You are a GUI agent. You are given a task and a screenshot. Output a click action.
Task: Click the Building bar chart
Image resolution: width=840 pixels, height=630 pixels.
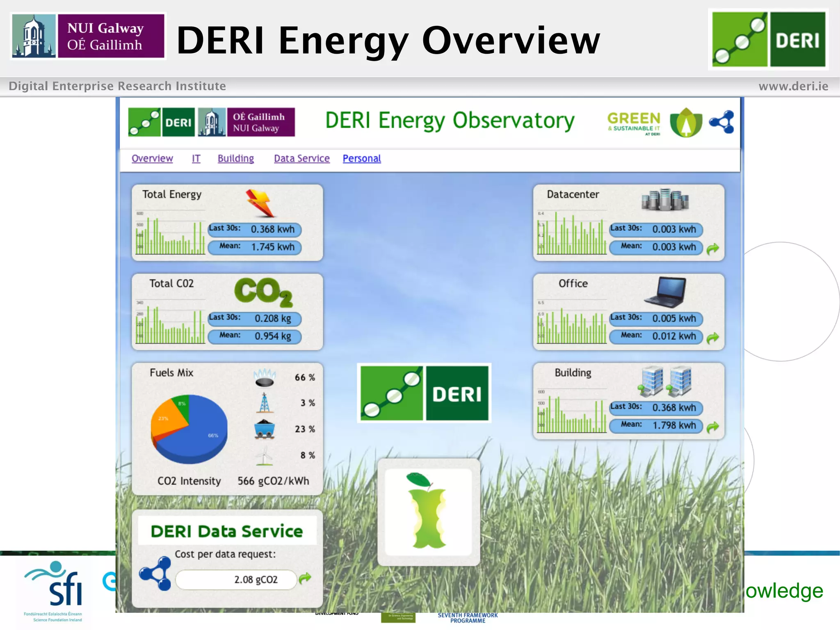tap(572, 411)
